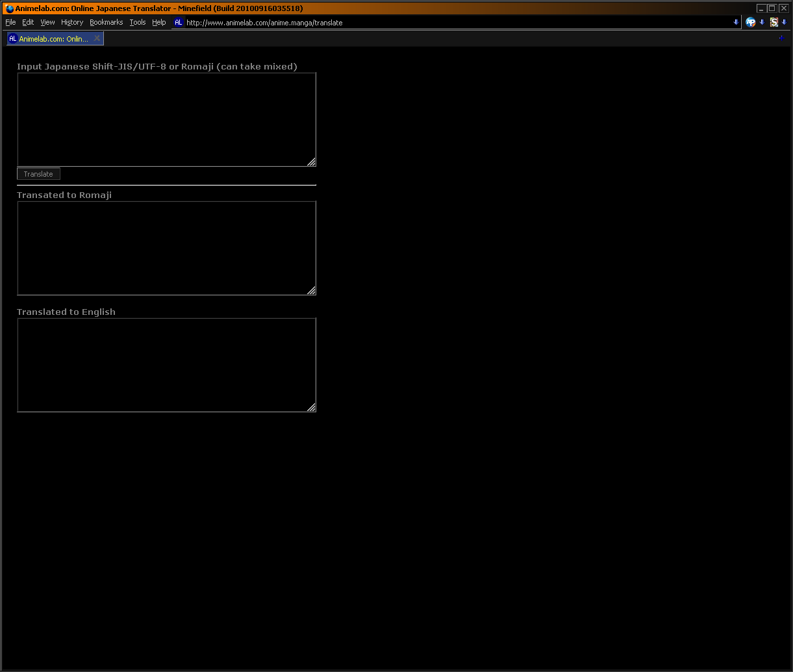Click the resize grip of the Romaji text area
The height and width of the screenshot is (672, 793).
(312, 291)
